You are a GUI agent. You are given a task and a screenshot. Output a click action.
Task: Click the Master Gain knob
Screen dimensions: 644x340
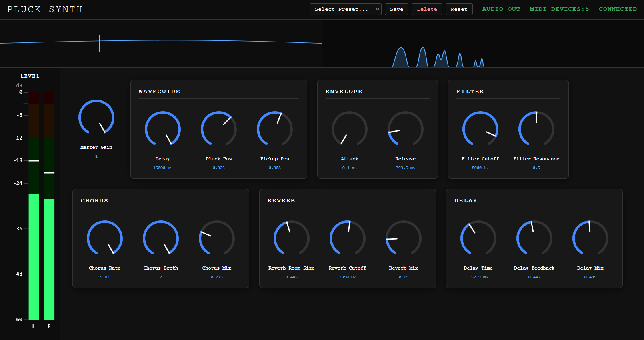click(x=96, y=118)
